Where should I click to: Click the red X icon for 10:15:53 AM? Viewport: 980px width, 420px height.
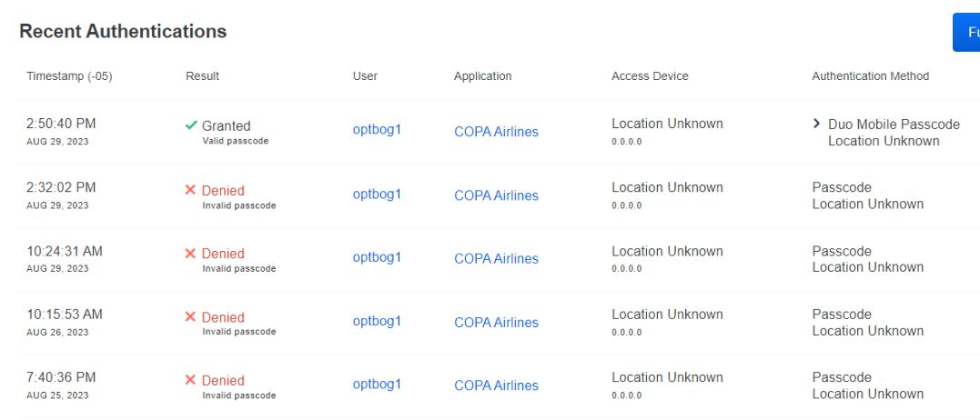pos(190,316)
